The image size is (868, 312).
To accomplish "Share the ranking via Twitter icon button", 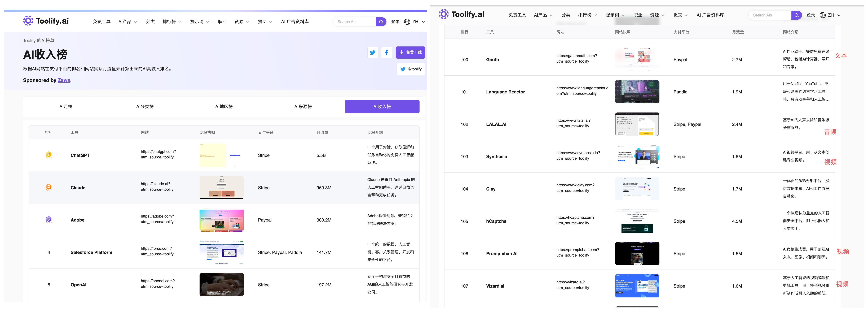I will coord(372,52).
